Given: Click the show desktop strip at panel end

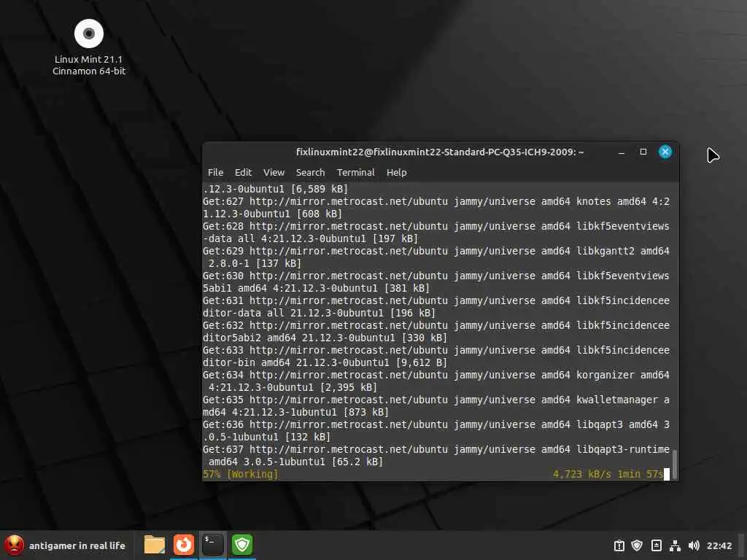Looking at the screenshot, I should click(x=741, y=545).
